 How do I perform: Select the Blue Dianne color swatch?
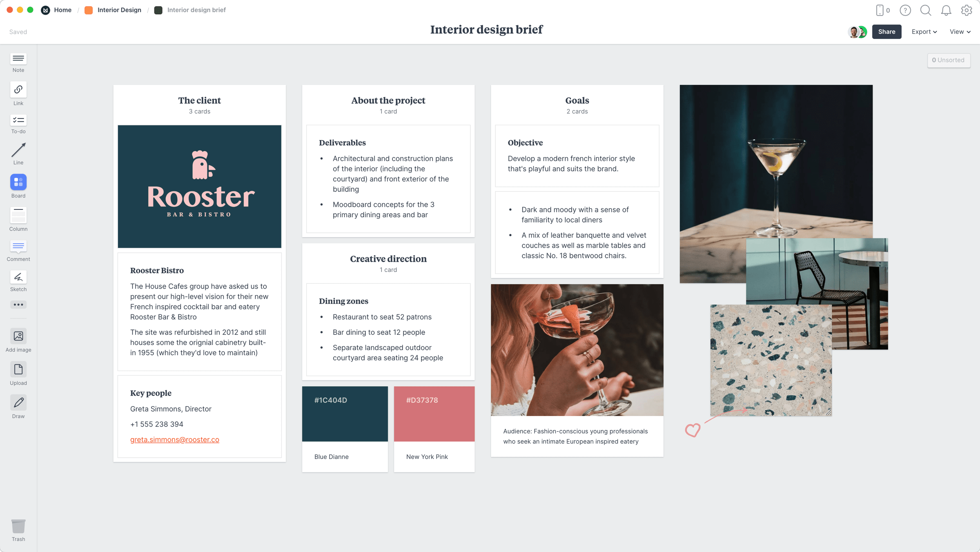[x=343, y=414]
